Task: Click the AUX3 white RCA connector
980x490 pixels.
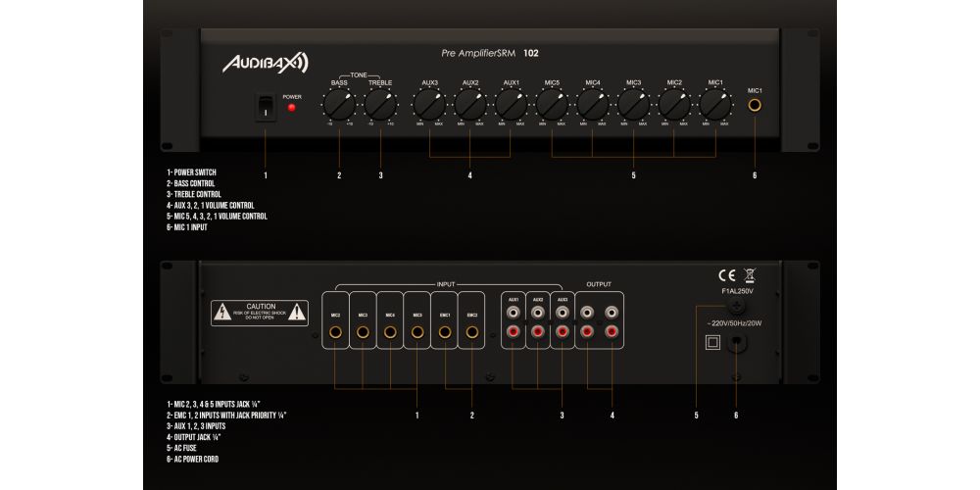Action: pos(562,312)
